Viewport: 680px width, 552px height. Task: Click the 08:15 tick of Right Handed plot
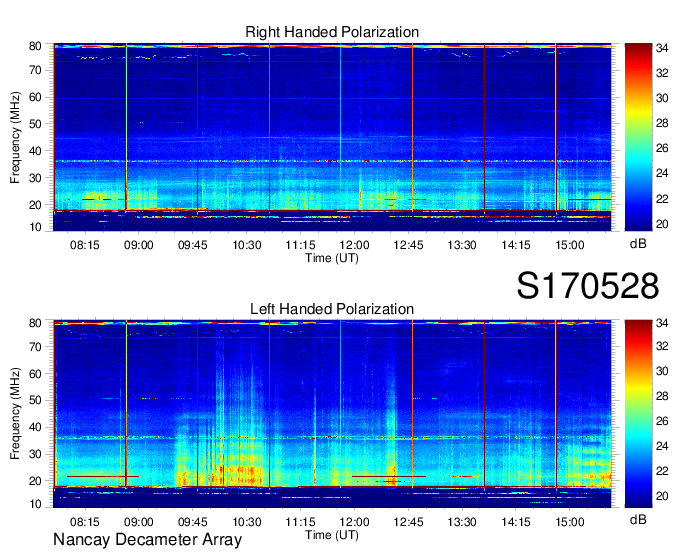tap(85, 245)
